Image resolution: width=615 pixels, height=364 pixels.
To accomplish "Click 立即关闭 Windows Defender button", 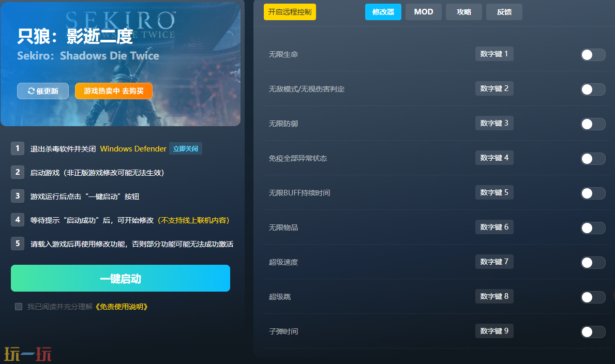I will pos(186,149).
